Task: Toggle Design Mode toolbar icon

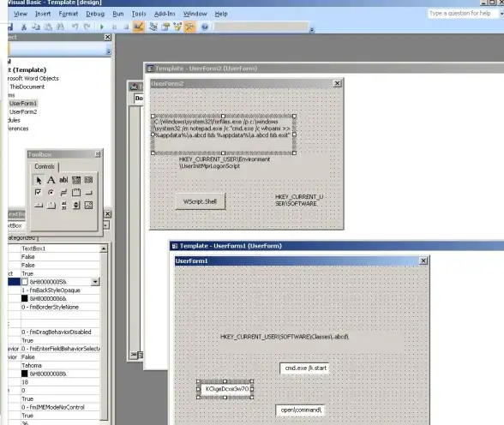Action: [138, 27]
